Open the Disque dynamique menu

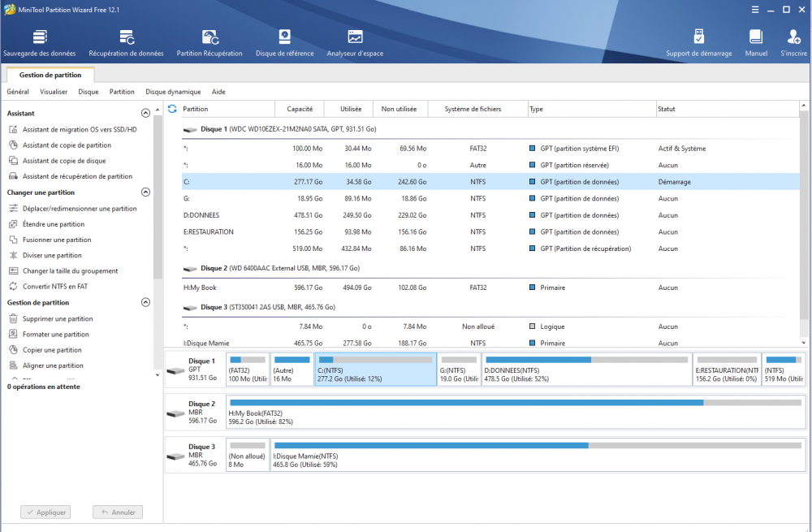[x=173, y=92]
